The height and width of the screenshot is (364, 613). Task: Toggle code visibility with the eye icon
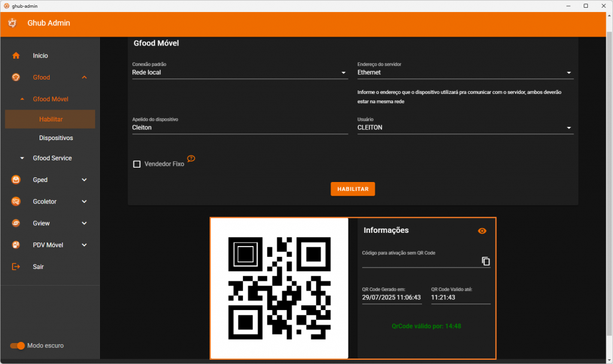click(x=482, y=230)
